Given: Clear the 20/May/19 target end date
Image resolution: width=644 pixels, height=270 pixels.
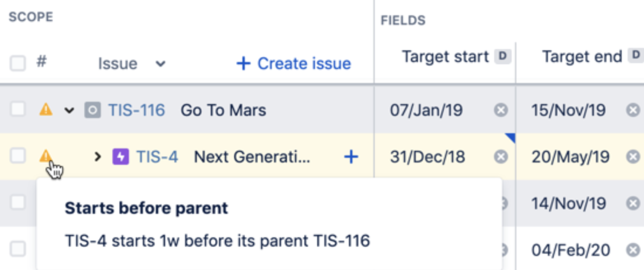Looking at the screenshot, I should [x=633, y=157].
